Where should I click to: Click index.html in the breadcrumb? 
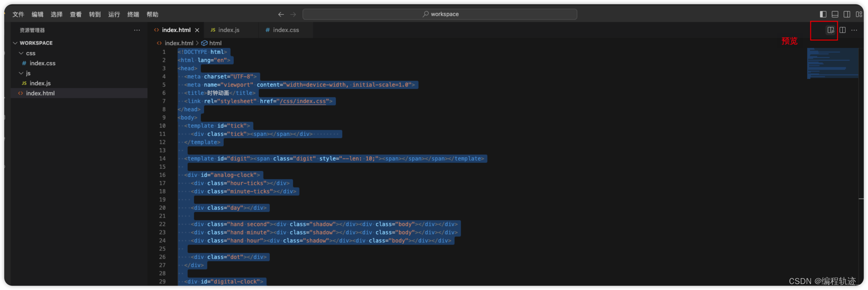pos(179,43)
